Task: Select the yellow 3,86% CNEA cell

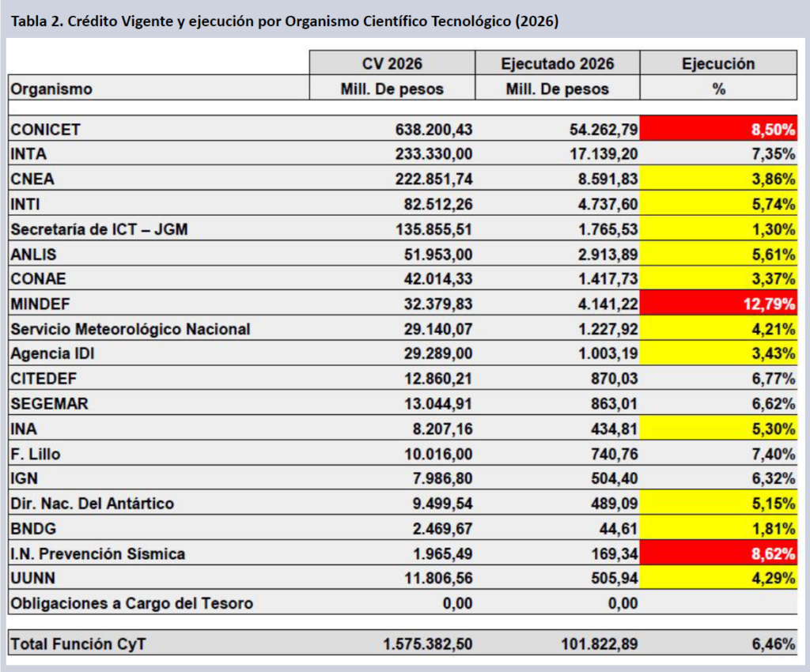Action: 718,179
